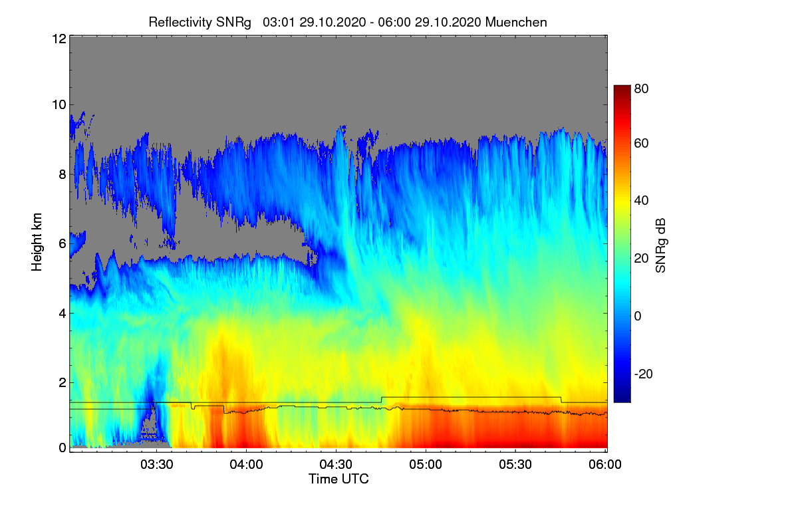Viewport: 798px width, 532px height.
Task: Click the '05:00' time axis tick label
Action: coord(426,465)
